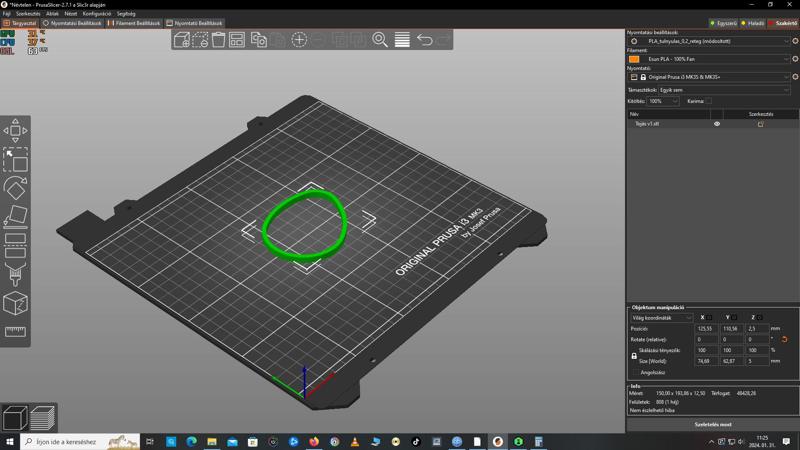Select the Haladó mode button
This screenshot has width=800, height=450.
pos(753,23)
